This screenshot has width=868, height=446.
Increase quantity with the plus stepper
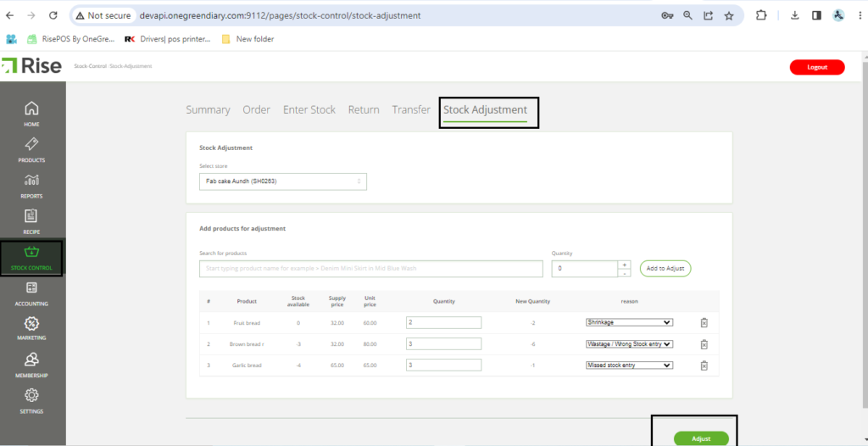(x=624, y=265)
